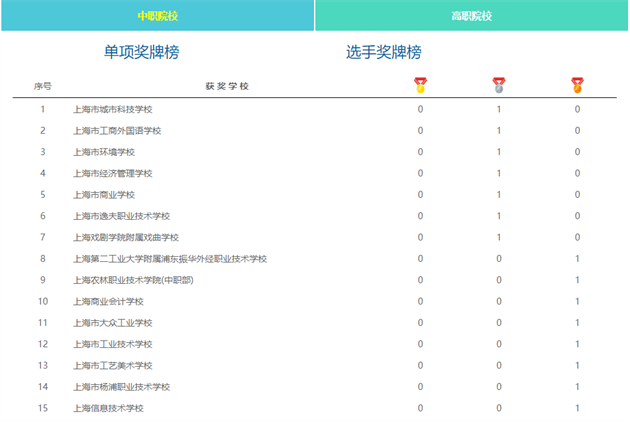Select 上海市大众工业学校 in rankings
This screenshot has height=422, width=630.
coord(112,323)
